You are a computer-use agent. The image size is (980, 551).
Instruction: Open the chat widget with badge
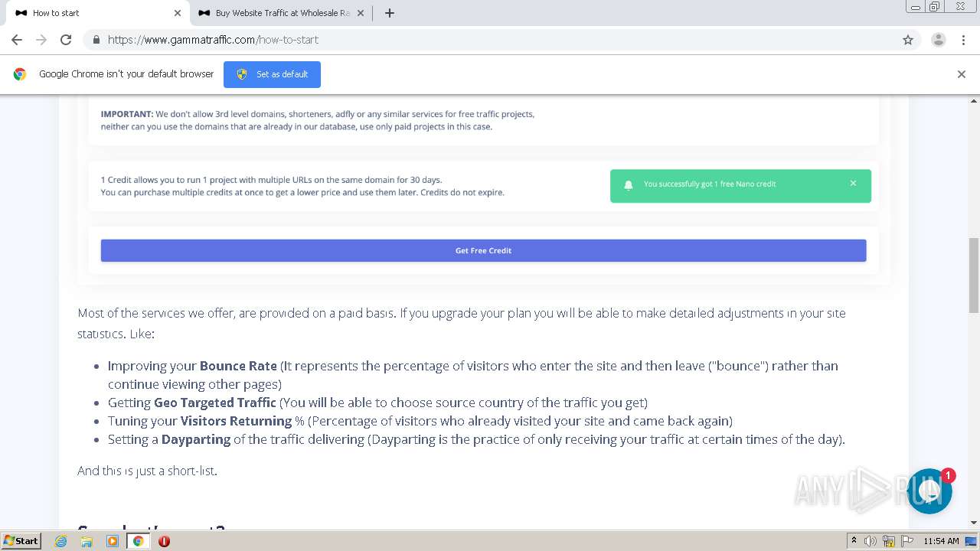point(929,491)
